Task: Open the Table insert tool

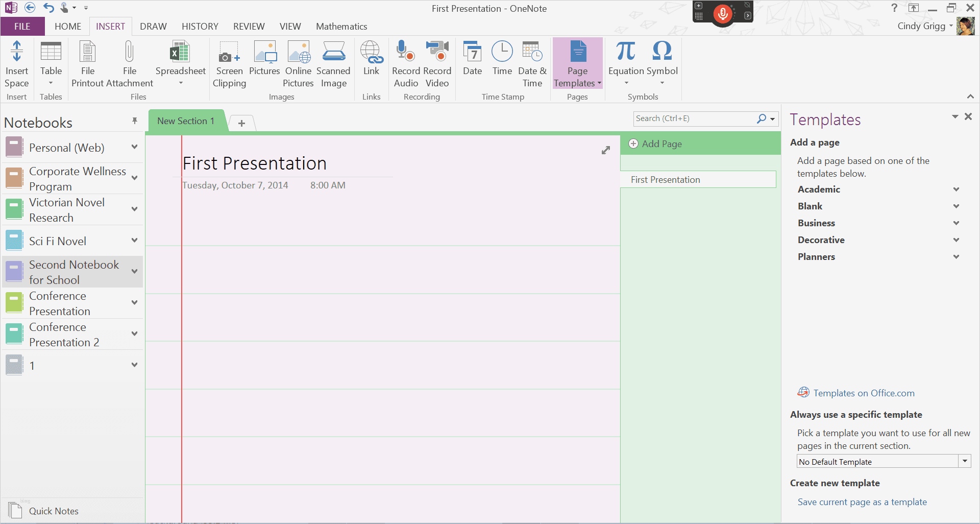Action: pyautogui.click(x=51, y=64)
